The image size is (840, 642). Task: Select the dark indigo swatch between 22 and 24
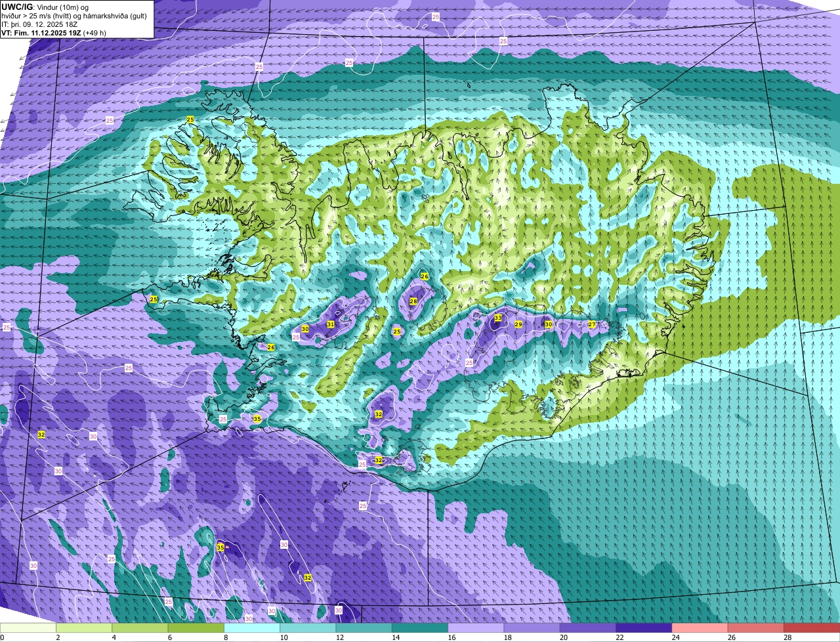click(644, 628)
